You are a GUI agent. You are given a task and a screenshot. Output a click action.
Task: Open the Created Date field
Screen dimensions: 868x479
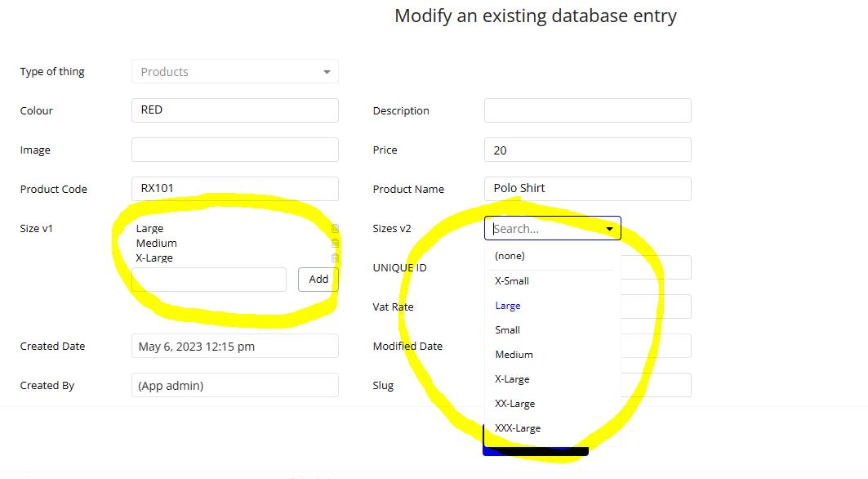pyautogui.click(x=235, y=346)
